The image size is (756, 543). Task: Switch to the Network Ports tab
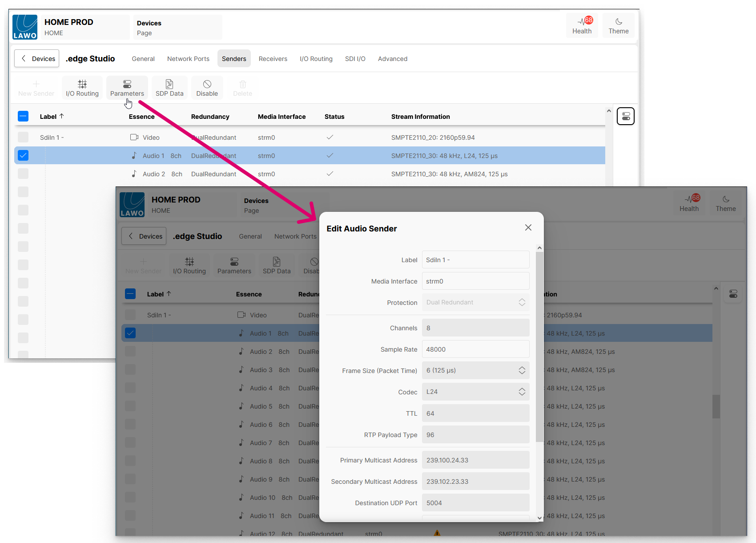(x=188, y=59)
